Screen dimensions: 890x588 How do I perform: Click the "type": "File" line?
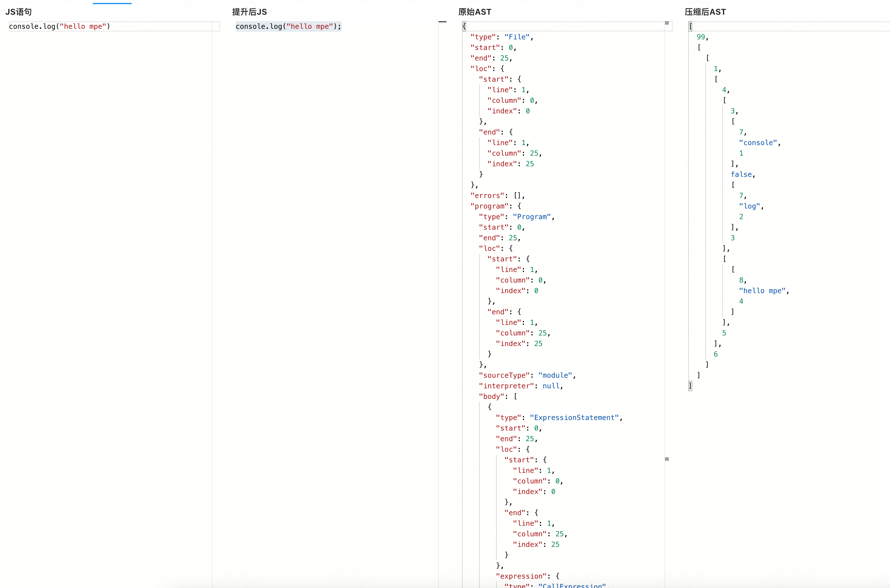point(502,37)
